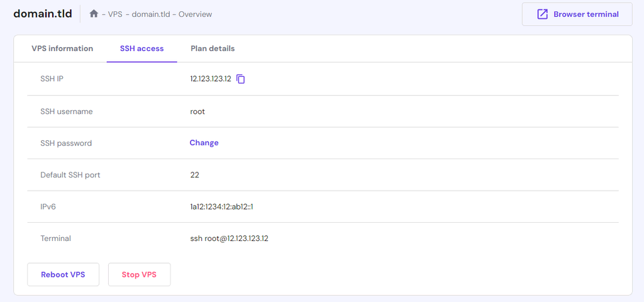The width and height of the screenshot is (644, 302).
Task: Switch to the Plan details tab
Action: point(213,48)
